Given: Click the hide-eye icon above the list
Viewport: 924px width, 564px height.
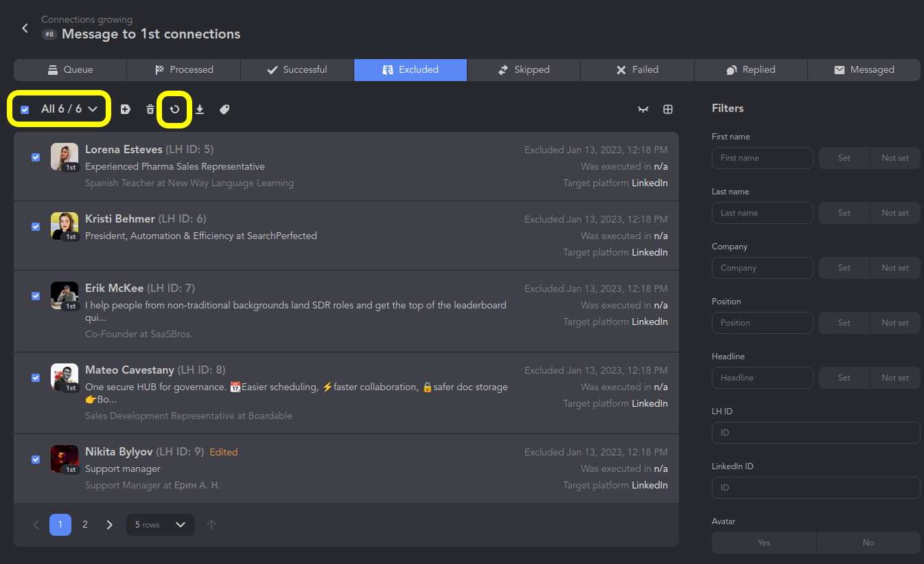Looking at the screenshot, I should (x=643, y=109).
